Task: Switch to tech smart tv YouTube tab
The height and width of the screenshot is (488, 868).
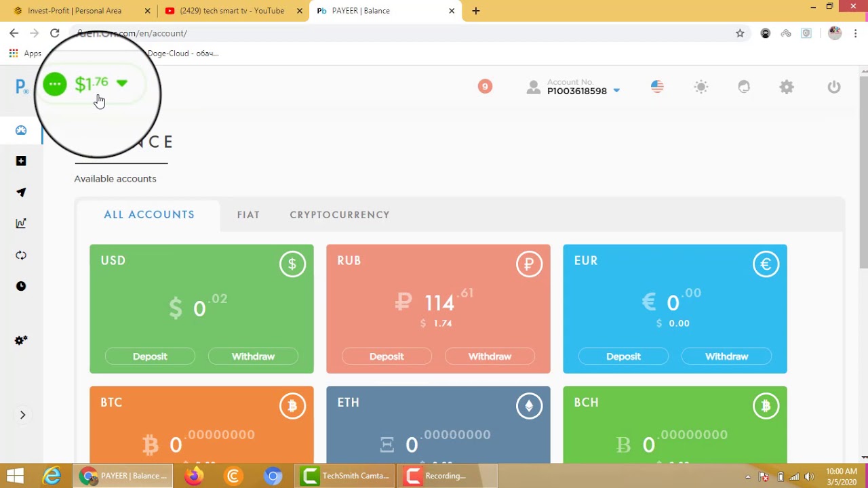Action: [x=232, y=11]
